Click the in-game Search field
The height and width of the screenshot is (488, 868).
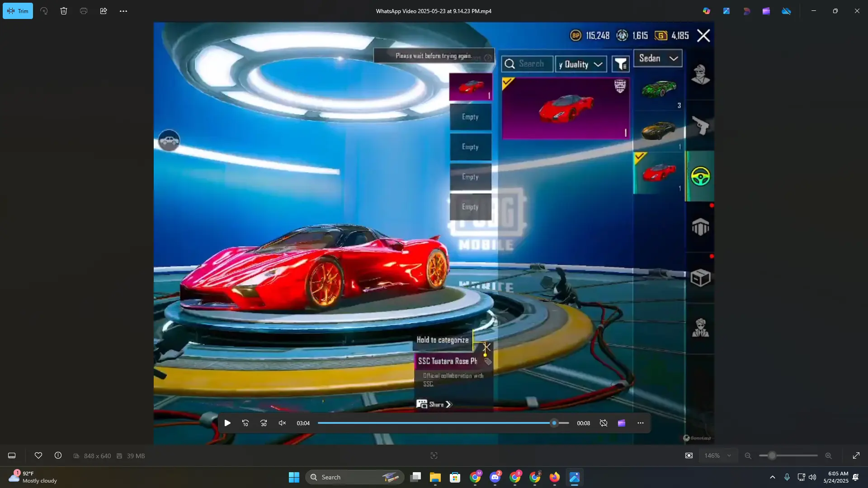click(x=527, y=64)
